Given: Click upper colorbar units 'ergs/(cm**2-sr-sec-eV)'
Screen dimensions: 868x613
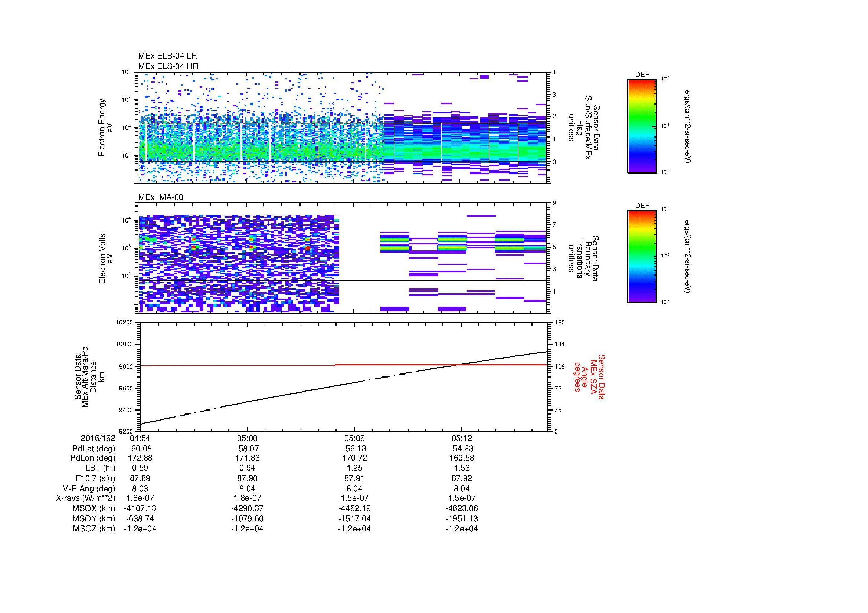Looking at the screenshot, I should [x=688, y=126].
